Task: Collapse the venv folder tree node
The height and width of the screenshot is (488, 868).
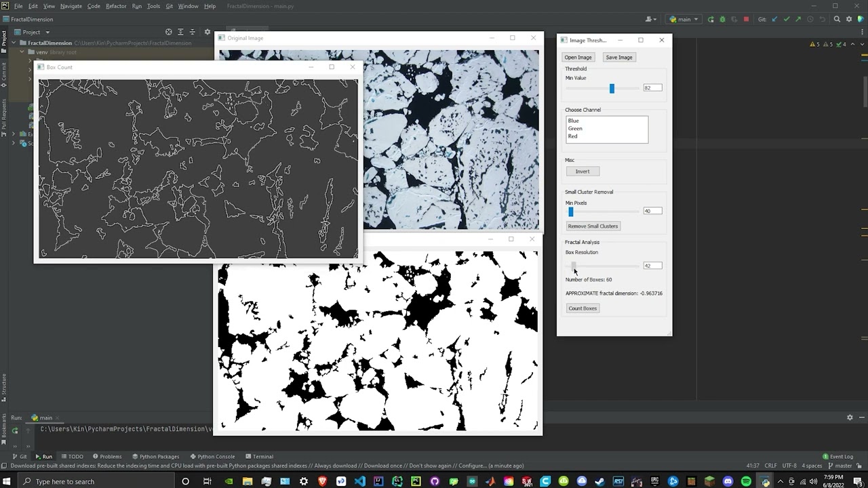Action: pyautogui.click(x=22, y=52)
